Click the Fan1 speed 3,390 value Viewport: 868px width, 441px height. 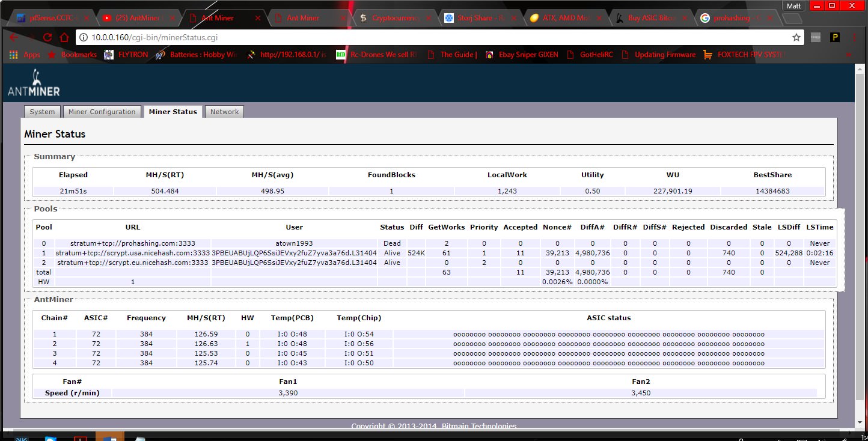[x=288, y=393]
